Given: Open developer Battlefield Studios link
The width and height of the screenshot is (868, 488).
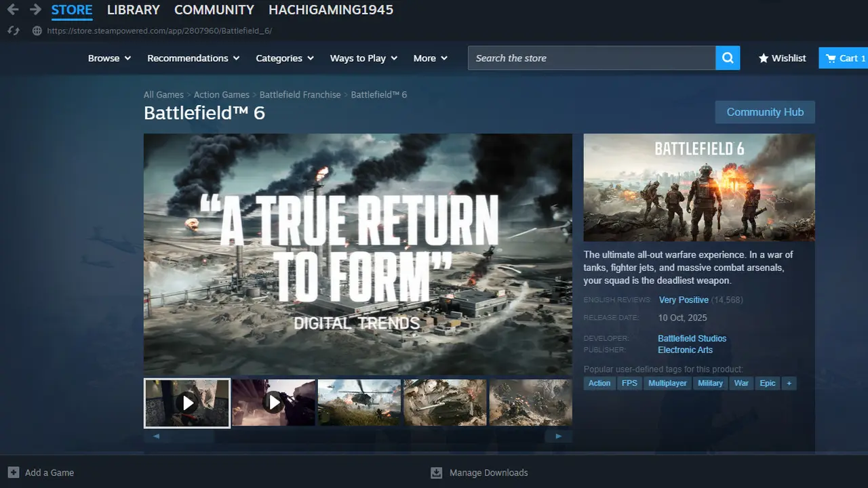Looking at the screenshot, I should (x=692, y=338).
